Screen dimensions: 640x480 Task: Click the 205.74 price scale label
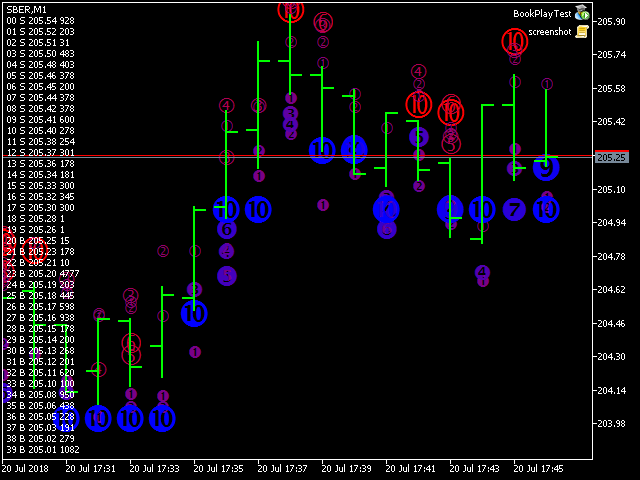(611, 55)
